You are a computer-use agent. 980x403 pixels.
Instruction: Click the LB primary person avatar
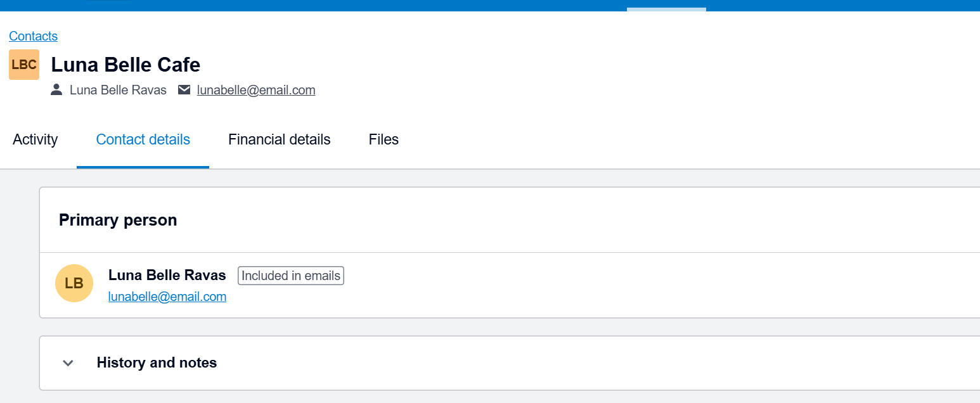point(74,283)
